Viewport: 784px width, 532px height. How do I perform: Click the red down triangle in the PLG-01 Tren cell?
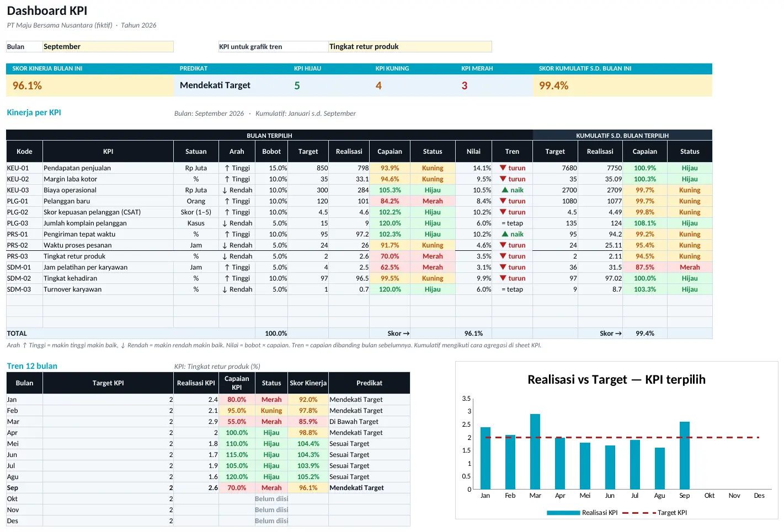(503, 201)
